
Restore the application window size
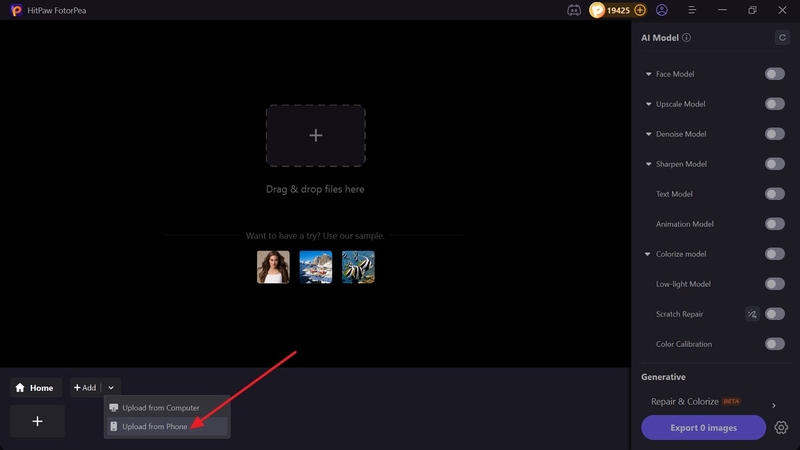point(752,10)
